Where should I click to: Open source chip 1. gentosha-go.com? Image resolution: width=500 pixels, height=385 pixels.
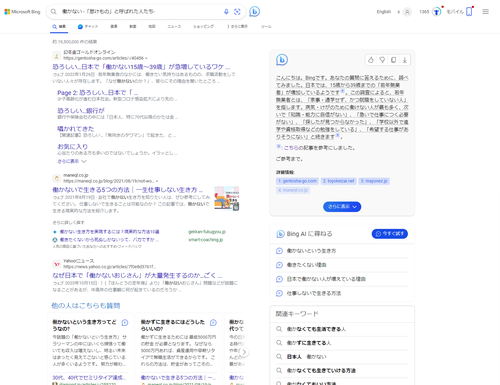click(x=297, y=181)
